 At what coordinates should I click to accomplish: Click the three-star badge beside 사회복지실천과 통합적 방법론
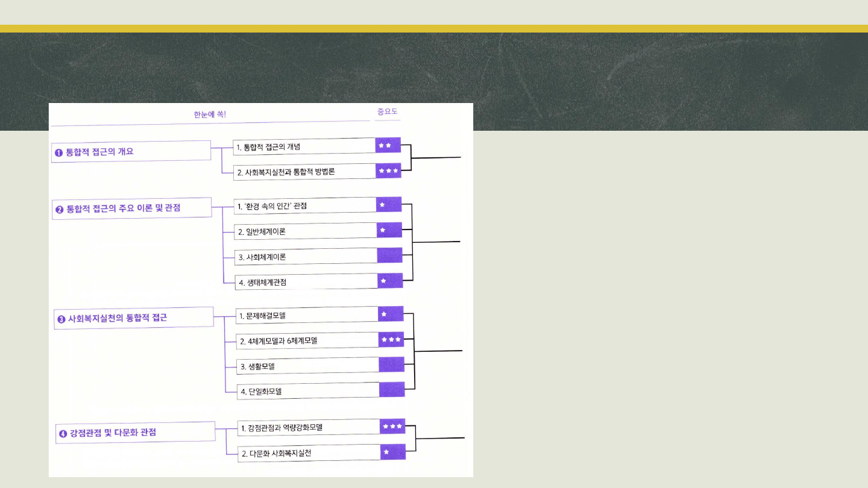[x=388, y=171]
